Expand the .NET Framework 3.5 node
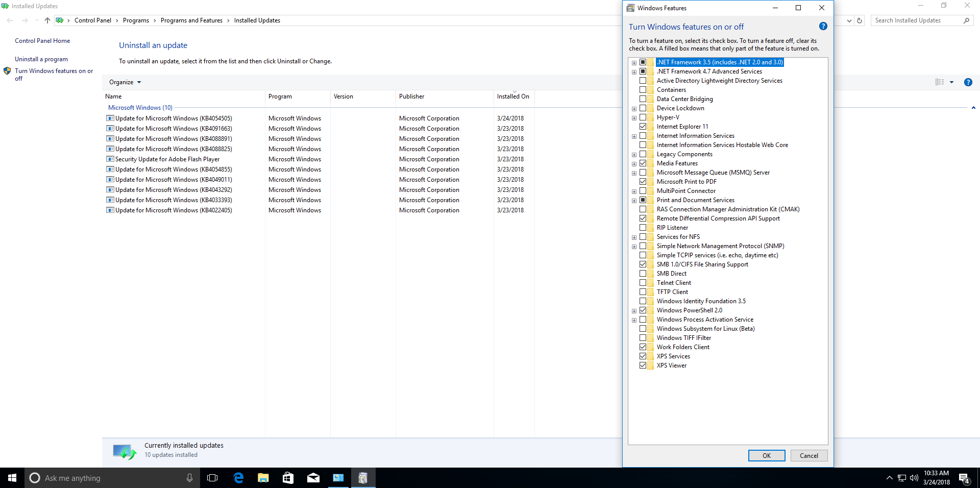This screenshot has height=488, width=980. (634, 63)
